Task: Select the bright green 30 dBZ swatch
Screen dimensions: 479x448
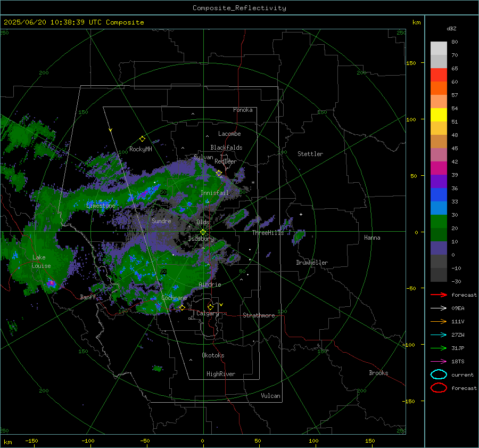Action: point(439,222)
